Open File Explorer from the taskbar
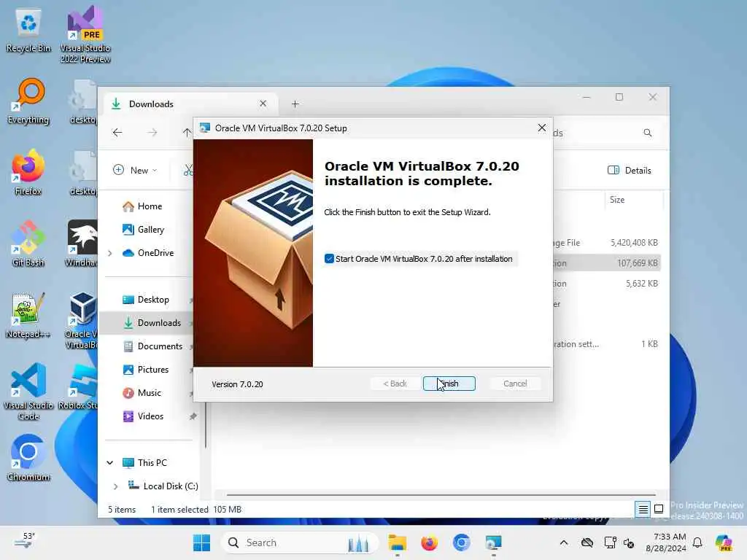The width and height of the screenshot is (747, 560). coord(397,542)
